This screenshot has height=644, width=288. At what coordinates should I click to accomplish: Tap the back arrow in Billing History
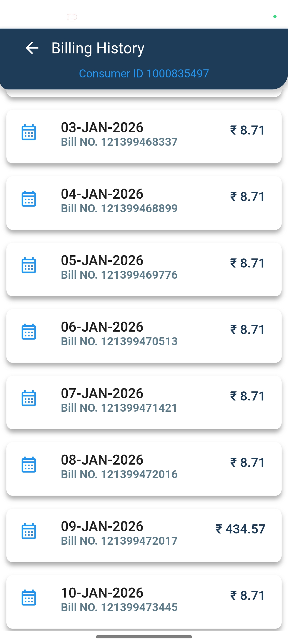coord(32,48)
